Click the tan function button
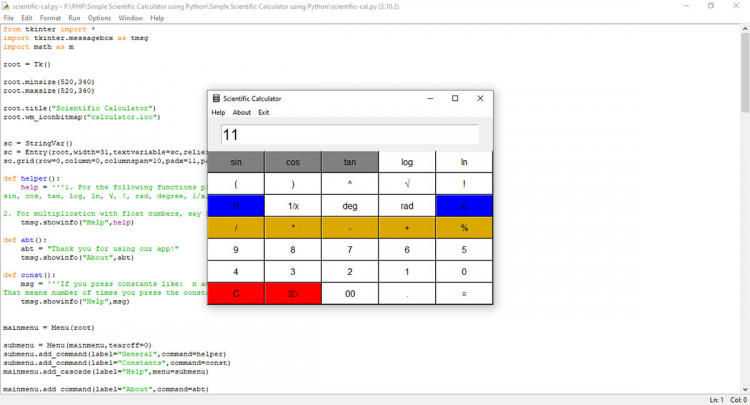Screen dimensions: 750x405 coord(350,162)
